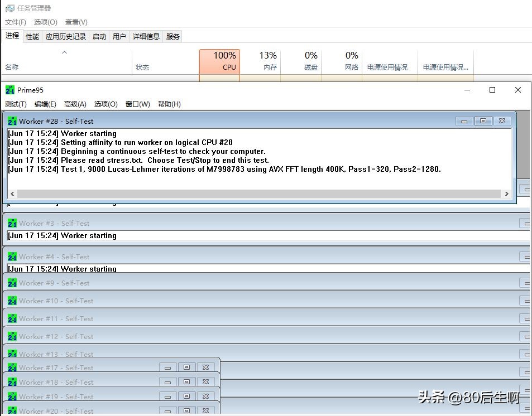Open Task Manager 文件(F) menu
This screenshot has height=416, width=532.
15,22
